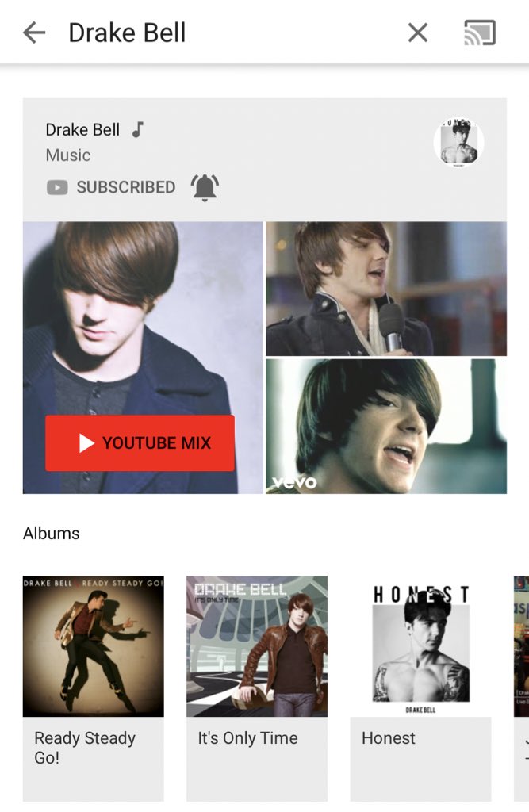The width and height of the screenshot is (529, 812).
Task: Click the 'Music' label under Drake Bell
Action: click(68, 155)
